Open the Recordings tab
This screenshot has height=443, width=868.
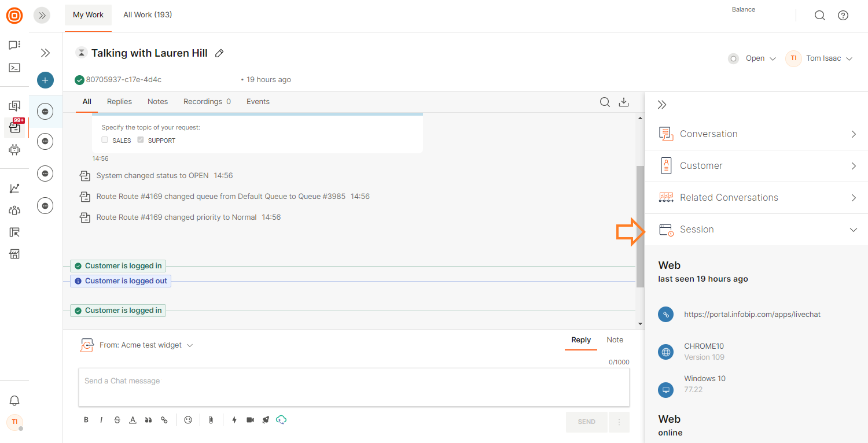click(207, 102)
